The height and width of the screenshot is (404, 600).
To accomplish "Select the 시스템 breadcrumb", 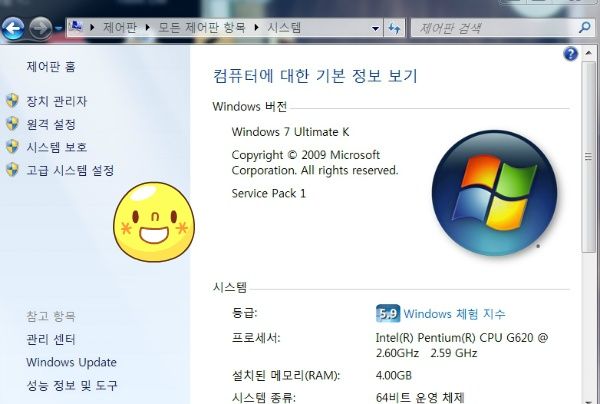I will pyautogui.click(x=284, y=28).
